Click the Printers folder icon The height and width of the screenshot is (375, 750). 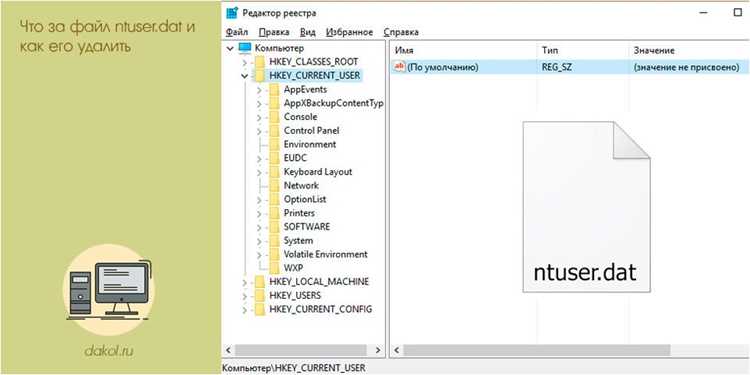point(274,213)
